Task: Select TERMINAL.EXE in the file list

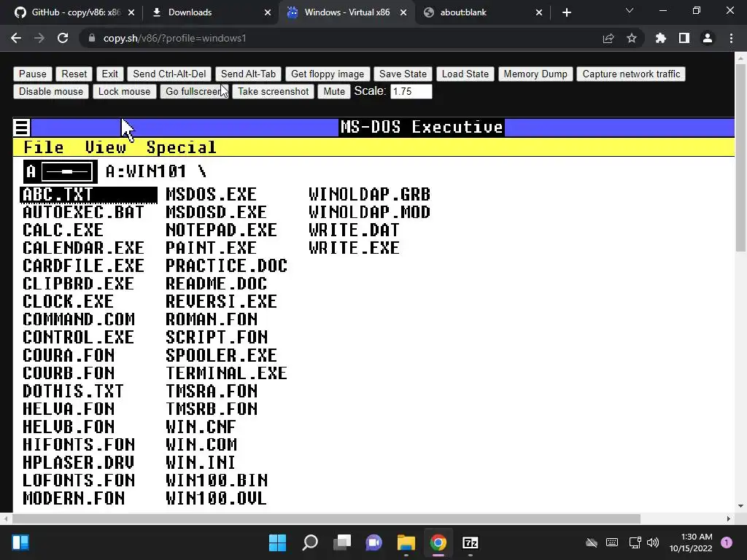Action: [x=226, y=373]
